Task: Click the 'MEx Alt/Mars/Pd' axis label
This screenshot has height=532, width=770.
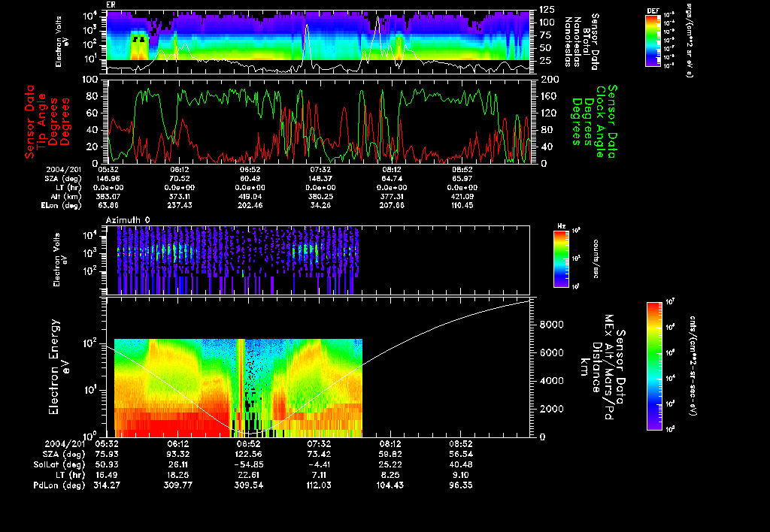Action: coord(609,367)
